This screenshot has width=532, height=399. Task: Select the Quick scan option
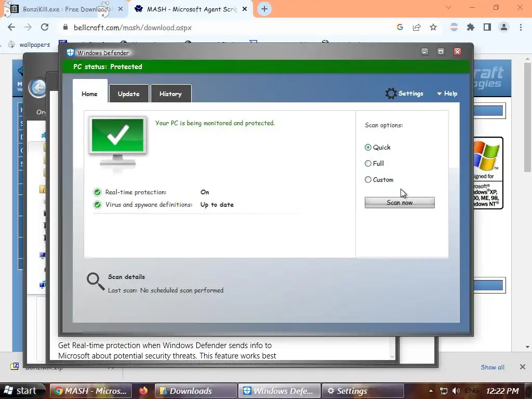pyautogui.click(x=368, y=147)
